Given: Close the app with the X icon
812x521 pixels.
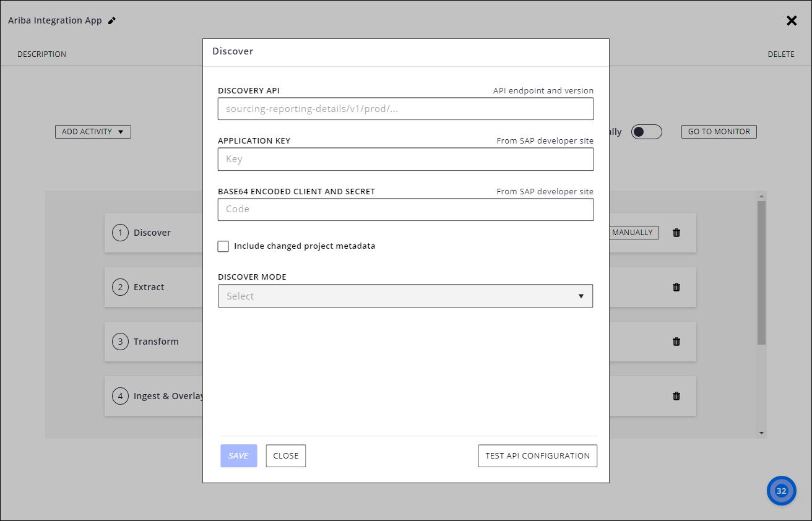Looking at the screenshot, I should [792, 20].
